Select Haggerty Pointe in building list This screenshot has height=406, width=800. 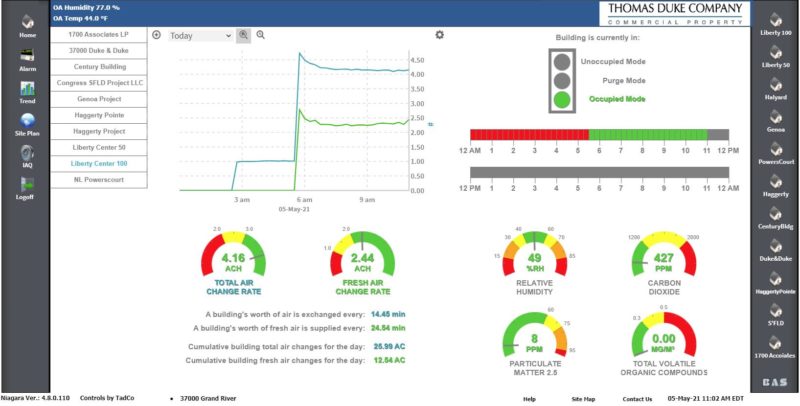click(x=99, y=115)
